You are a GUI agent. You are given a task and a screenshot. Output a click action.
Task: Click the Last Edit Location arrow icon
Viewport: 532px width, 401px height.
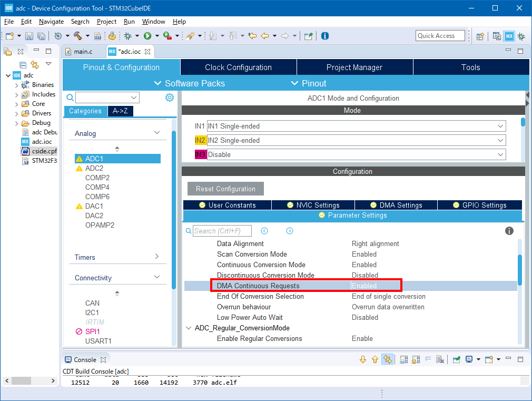click(252, 36)
